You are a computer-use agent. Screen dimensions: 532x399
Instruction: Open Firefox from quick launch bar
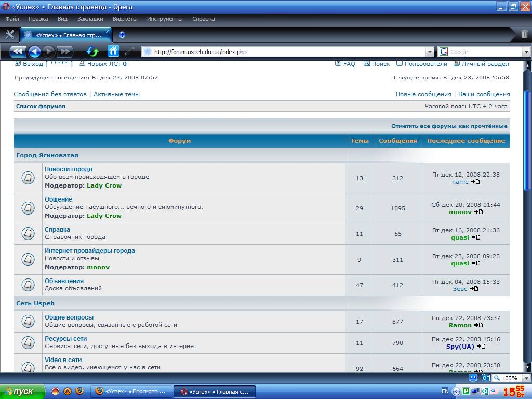[79, 391]
